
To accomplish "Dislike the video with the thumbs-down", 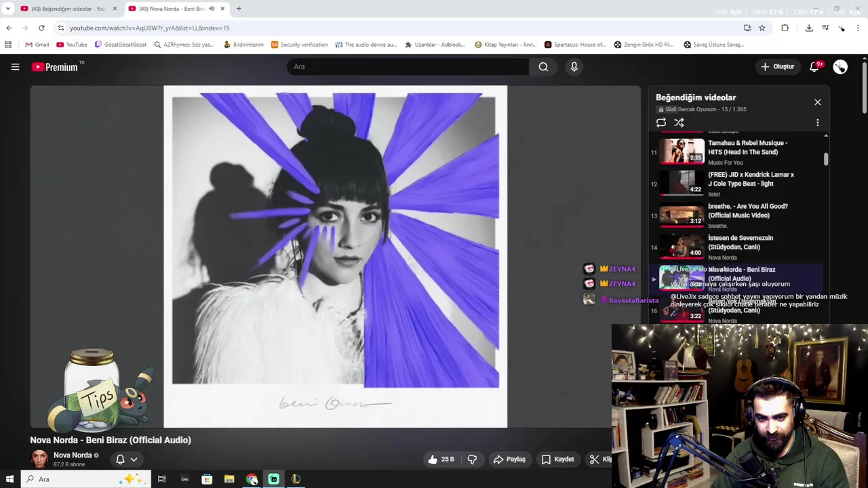I will 472,459.
